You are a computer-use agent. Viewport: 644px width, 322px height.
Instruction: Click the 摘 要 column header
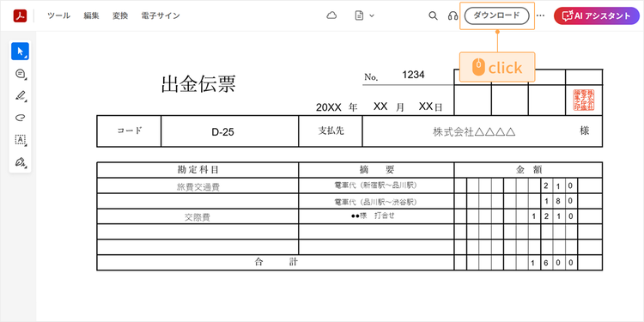[x=377, y=170]
